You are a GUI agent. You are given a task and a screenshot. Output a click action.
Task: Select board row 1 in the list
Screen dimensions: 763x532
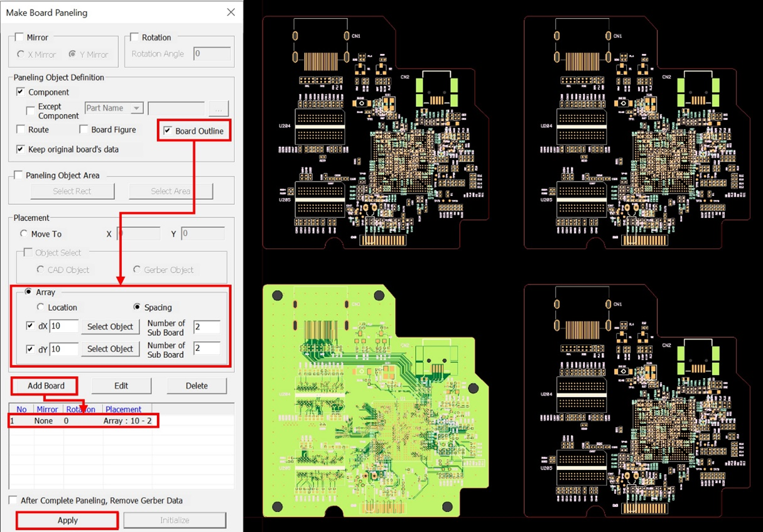(x=82, y=421)
